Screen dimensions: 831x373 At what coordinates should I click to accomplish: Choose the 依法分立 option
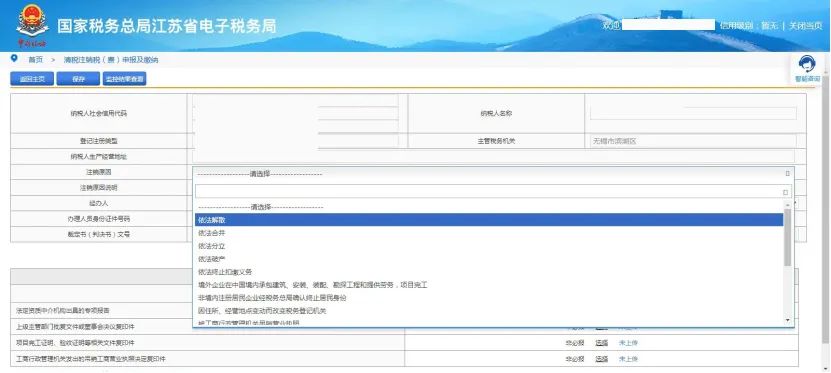[x=489, y=246]
